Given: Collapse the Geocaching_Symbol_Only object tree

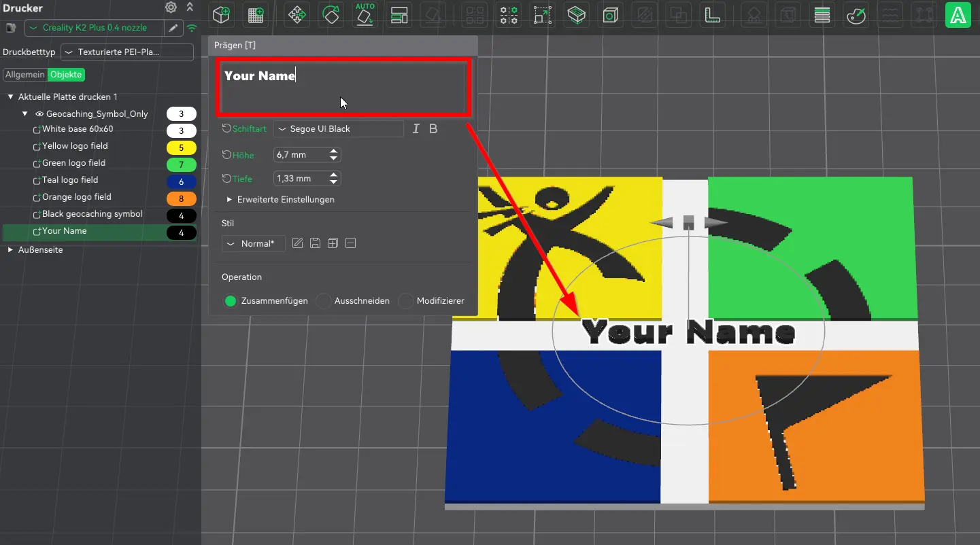Looking at the screenshot, I should pyautogui.click(x=24, y=114).
